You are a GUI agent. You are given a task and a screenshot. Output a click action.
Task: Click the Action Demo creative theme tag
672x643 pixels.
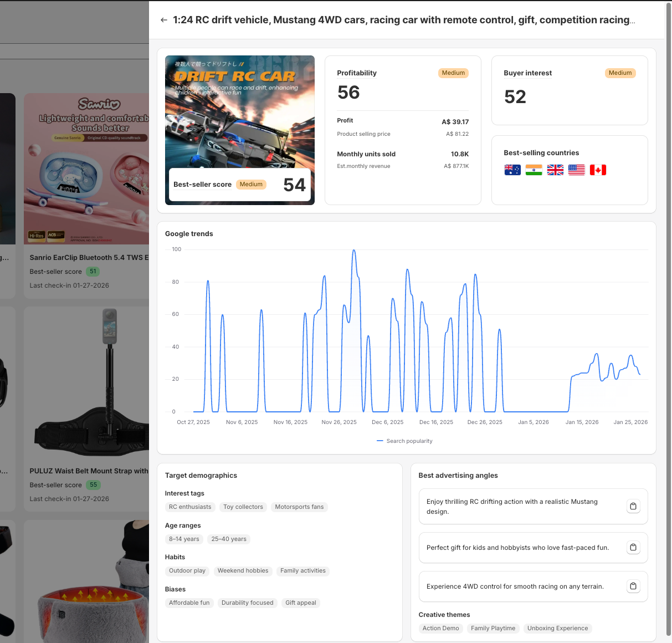tap(440, 629)
